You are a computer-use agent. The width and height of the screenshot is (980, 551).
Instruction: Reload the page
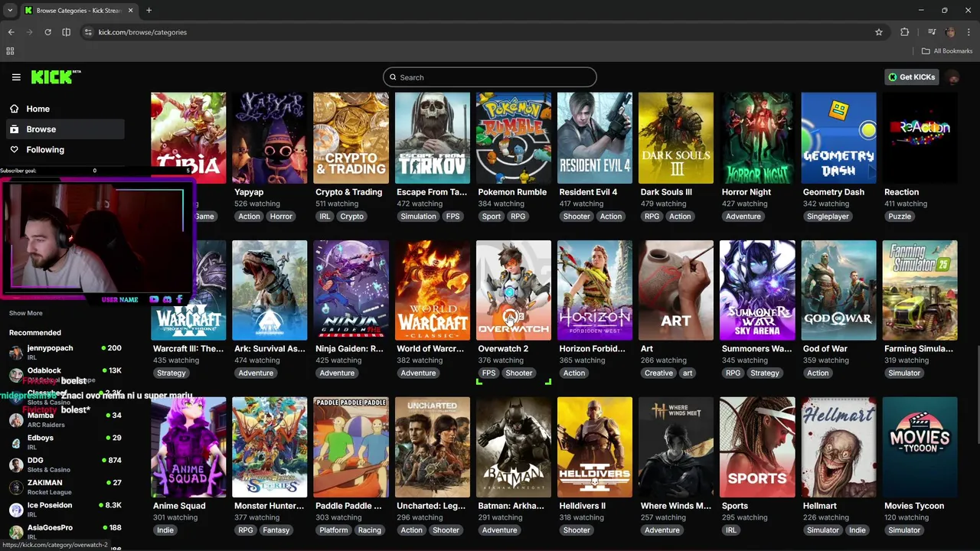47,32
